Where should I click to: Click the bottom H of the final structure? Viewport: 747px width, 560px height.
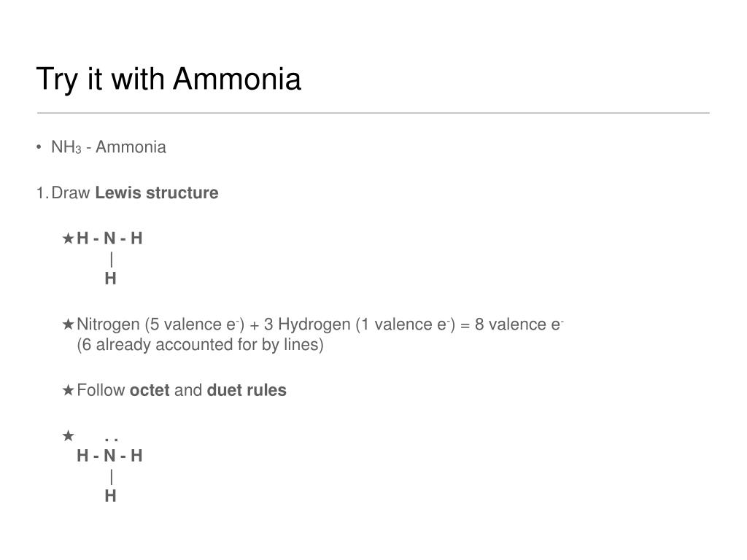[111, 496]
